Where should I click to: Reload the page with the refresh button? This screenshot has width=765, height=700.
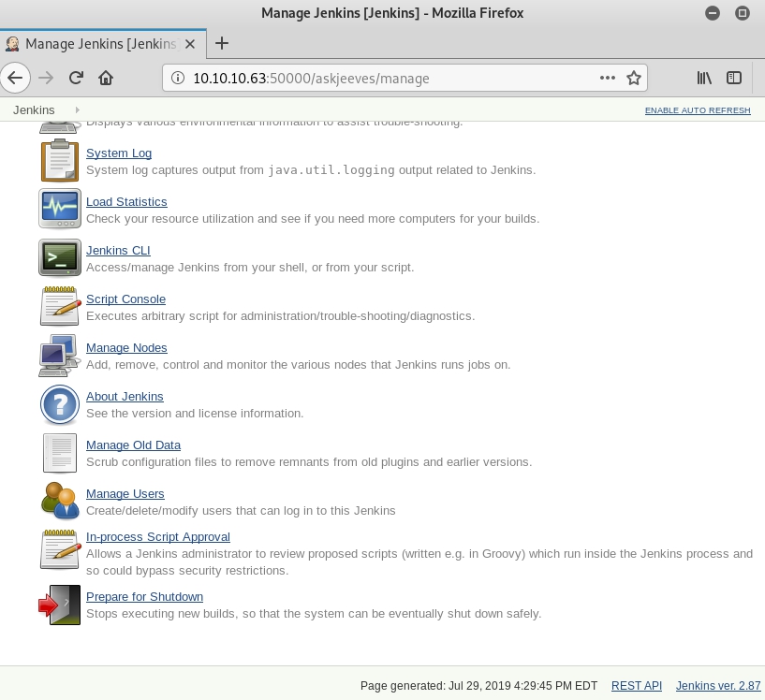point(76,78)
